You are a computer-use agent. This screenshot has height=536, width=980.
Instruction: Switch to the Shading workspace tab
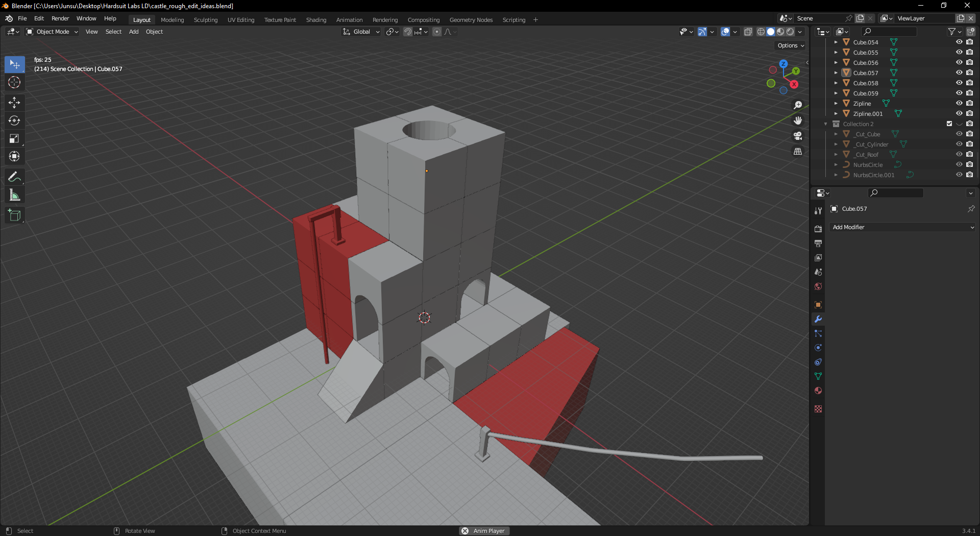[x=316, y=20]
